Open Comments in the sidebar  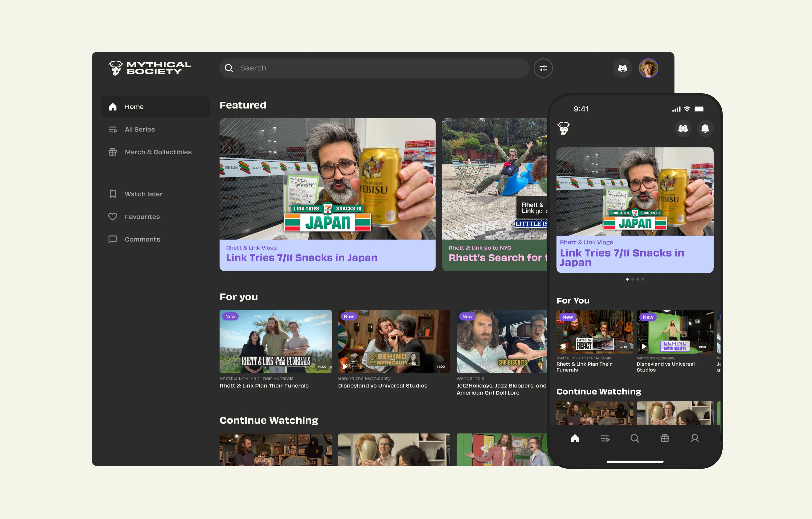[x=142, y=239]
